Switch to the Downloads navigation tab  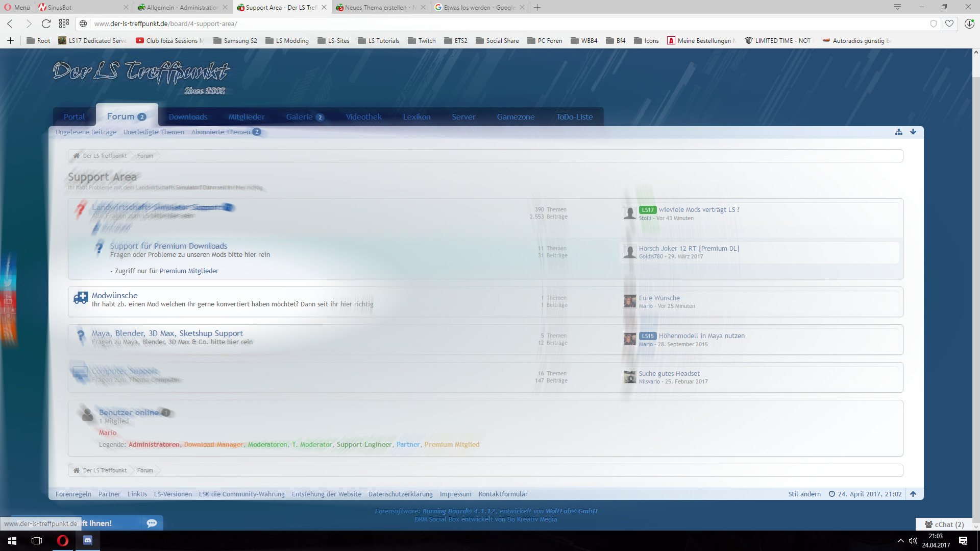pos(188,117)
